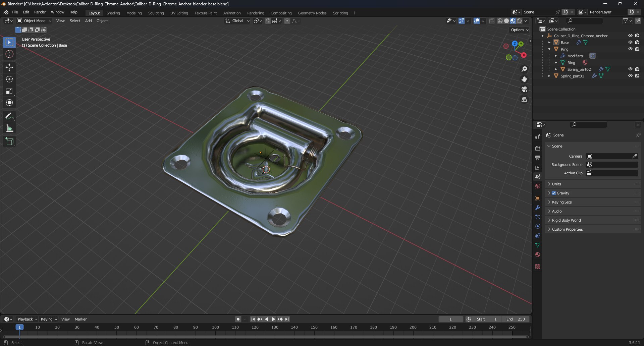
Task: Click the current frame number field
Action: 450,319
